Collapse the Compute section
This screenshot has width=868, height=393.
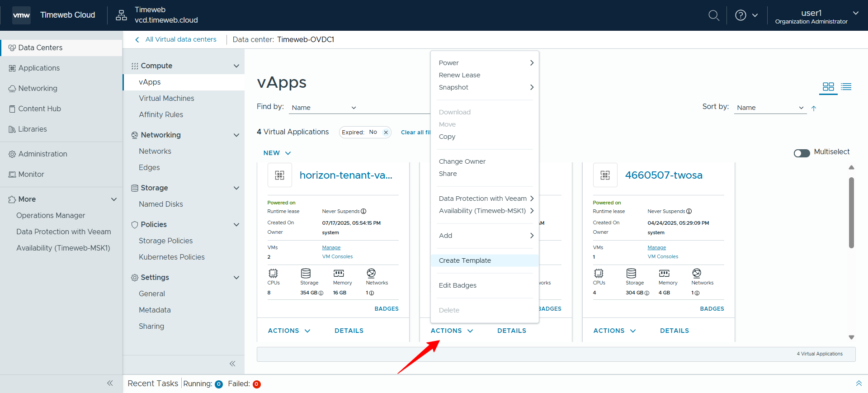tap(236, 66)
